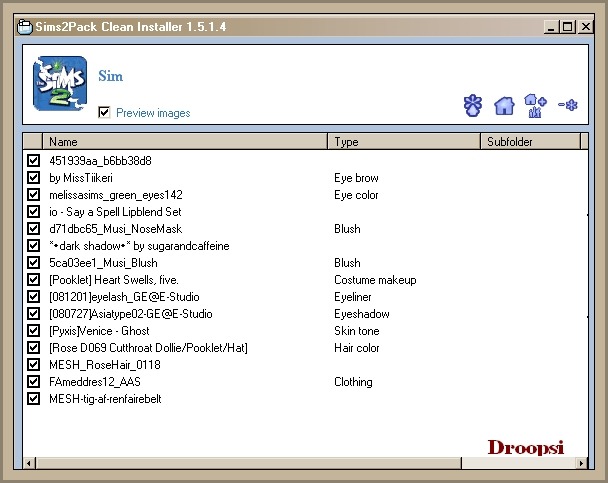Viewport: 608px width, 483px height.
Task: Click the minus flower icon
Action: (568, 105)
